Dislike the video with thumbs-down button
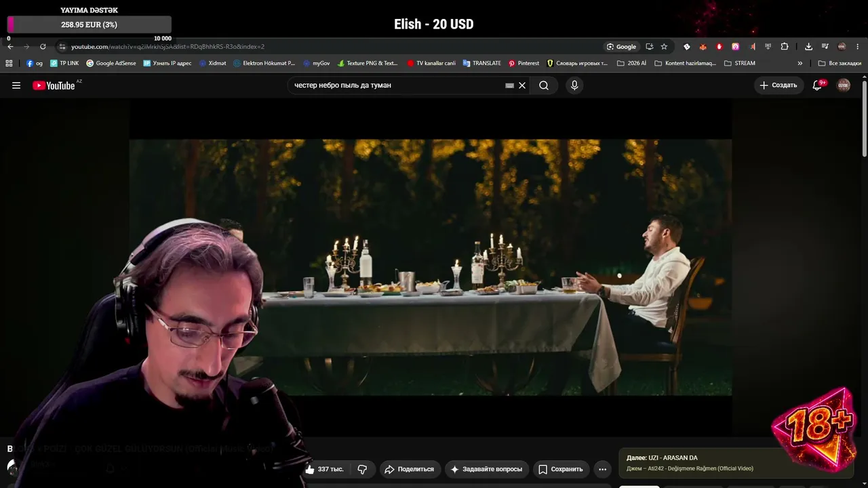Image resolution: width=868 pixels, height=488 pixels. click(x=362, y=469)
